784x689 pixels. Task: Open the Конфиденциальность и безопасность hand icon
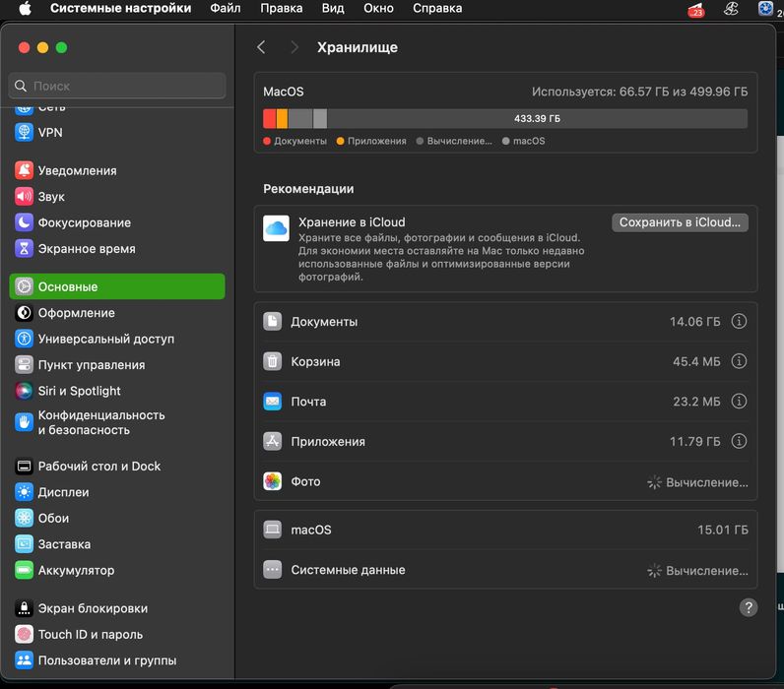click(x=24, y=422)
